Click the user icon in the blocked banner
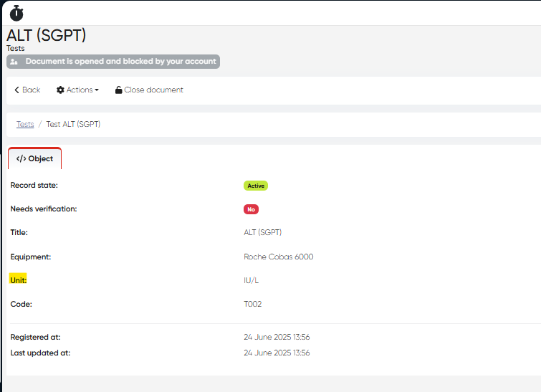 [14, 62]
